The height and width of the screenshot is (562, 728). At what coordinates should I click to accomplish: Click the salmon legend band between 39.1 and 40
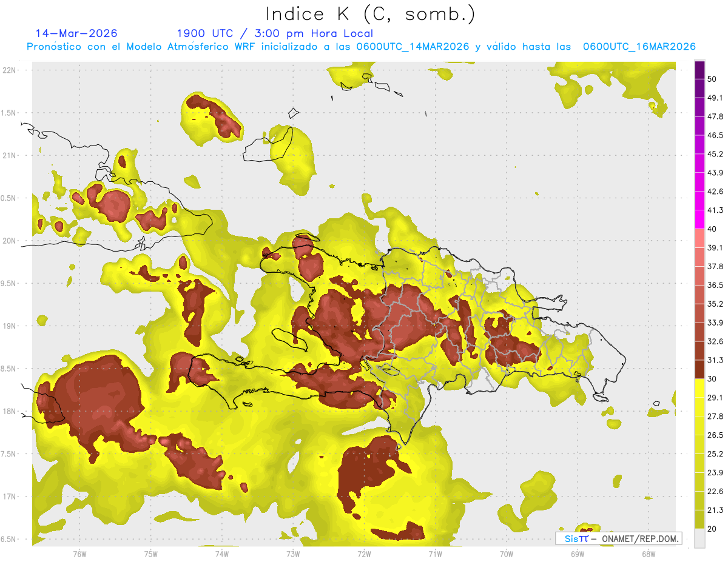click(699, 238)
